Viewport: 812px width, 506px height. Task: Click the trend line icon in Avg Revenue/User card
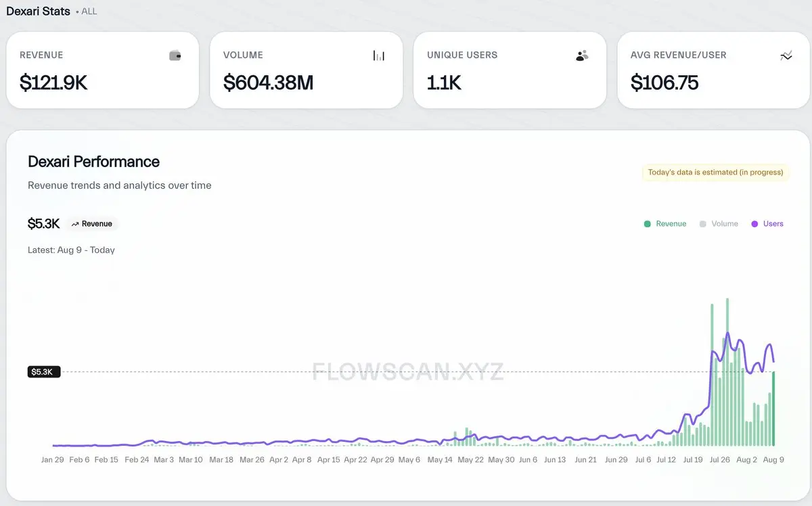point(786,55)
